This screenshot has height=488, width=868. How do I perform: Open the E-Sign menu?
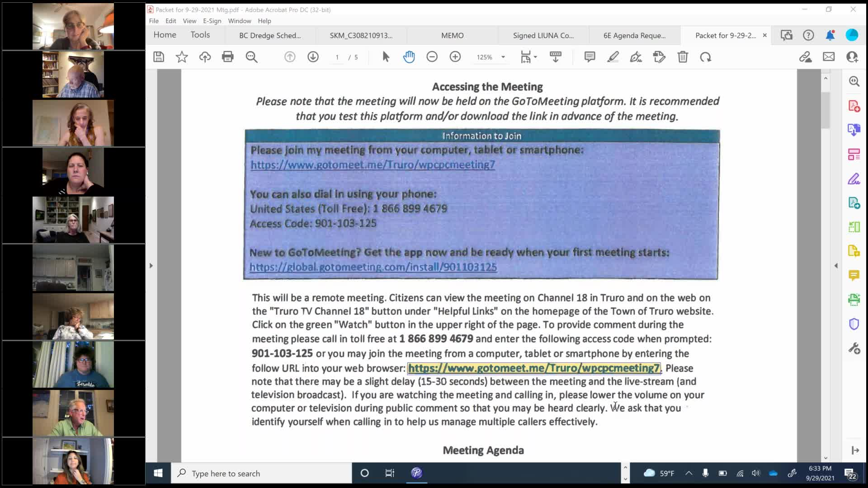click(x=212, y=21)
